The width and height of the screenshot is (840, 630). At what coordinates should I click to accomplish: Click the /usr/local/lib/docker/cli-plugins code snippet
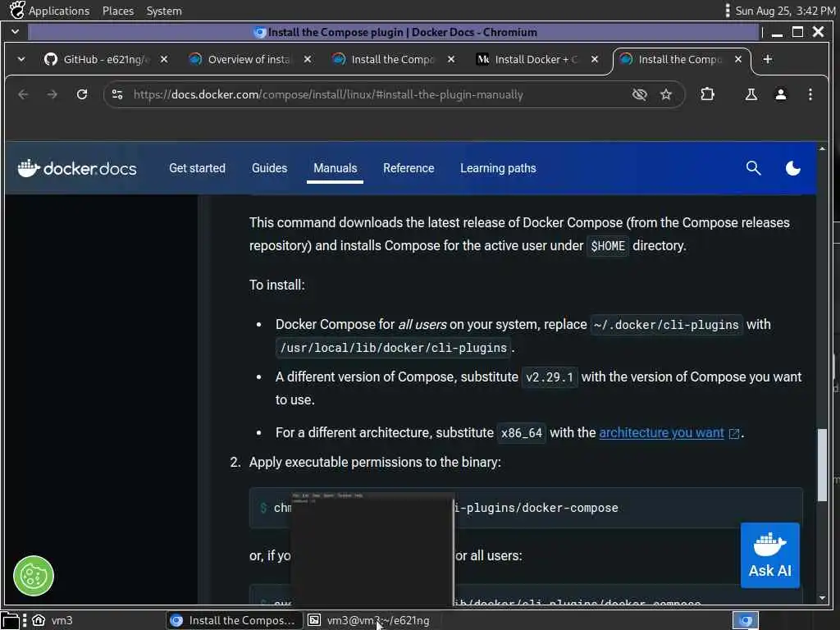(x=393, y=348)
